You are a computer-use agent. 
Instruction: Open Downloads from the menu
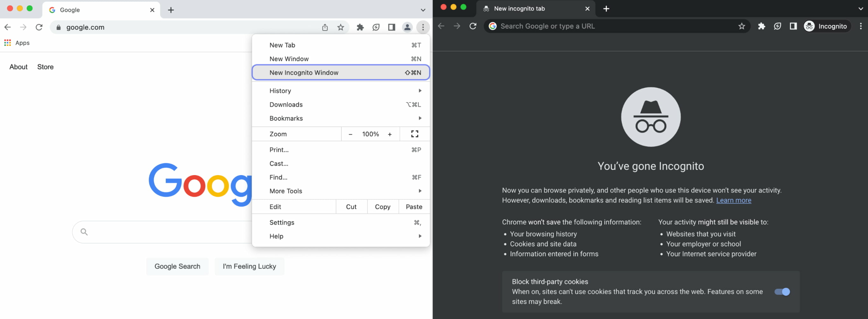coord(341,105)
